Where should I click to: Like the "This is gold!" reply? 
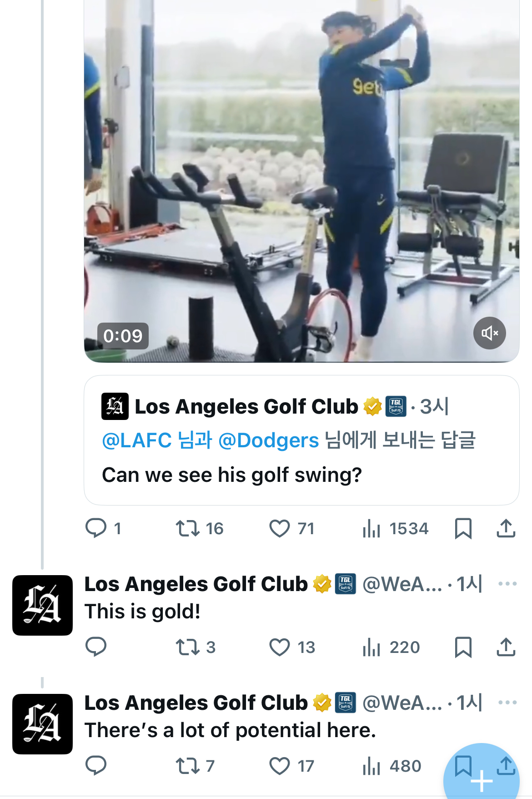click(279, 647)
